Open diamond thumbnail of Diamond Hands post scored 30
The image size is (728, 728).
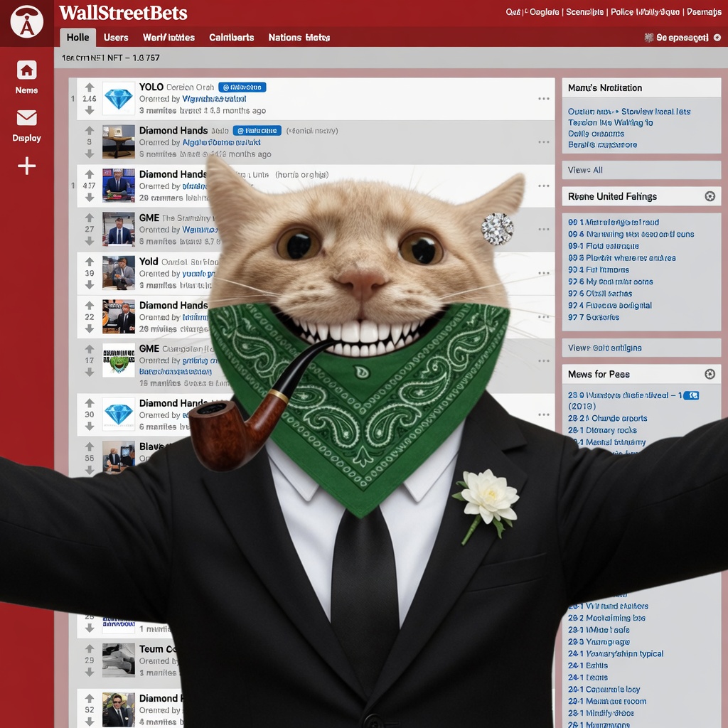[x=119, y=414]
